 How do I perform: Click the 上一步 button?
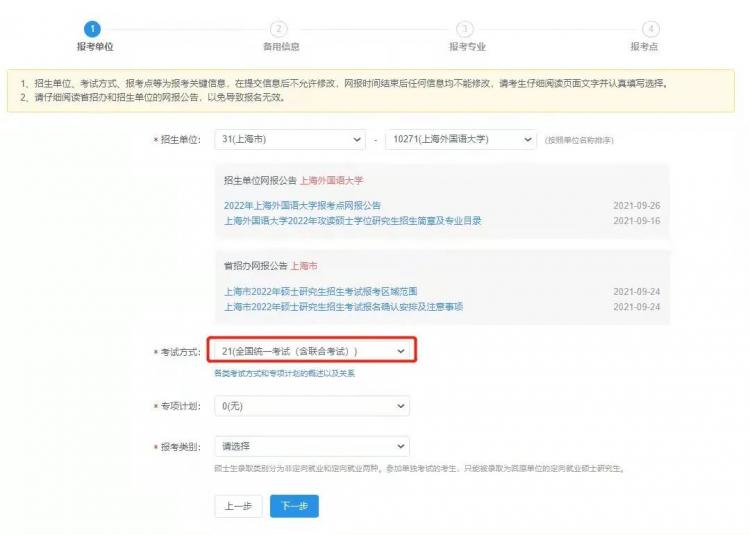[238, 506]
